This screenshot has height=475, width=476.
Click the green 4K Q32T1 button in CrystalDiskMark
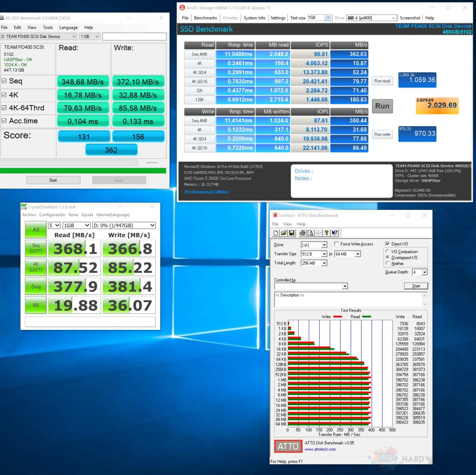coord(36,267)
